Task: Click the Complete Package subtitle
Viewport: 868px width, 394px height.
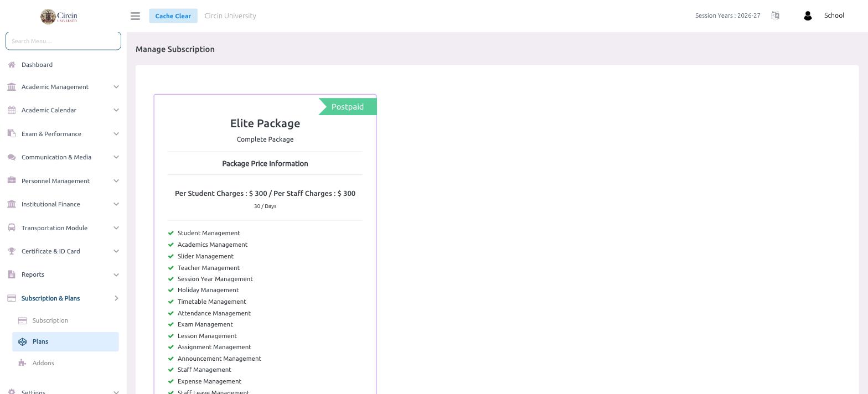Action: pyautogui.click(x=265, y=139)
